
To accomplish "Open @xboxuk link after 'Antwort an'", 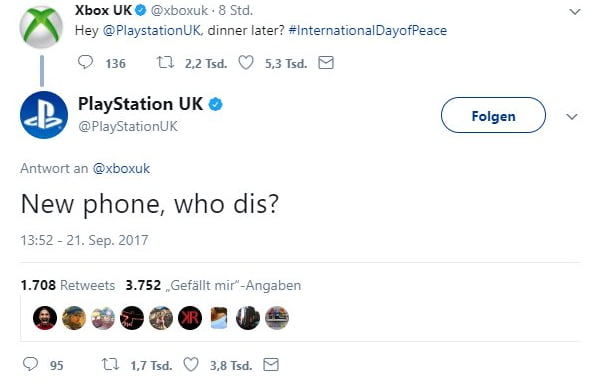I will (x=121, y=168).
